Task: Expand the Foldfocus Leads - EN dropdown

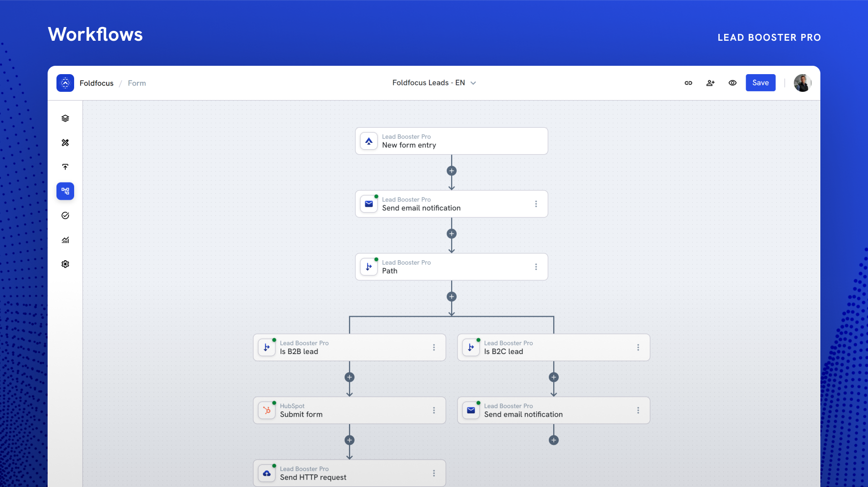Action: (x=473, y=82)
